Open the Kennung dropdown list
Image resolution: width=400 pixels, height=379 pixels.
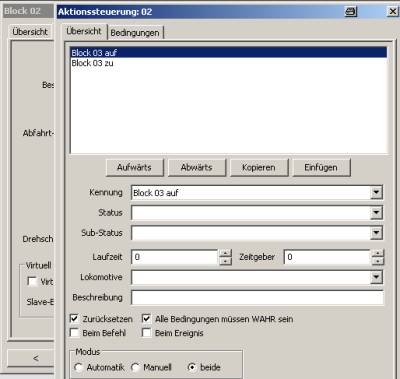pos(376,193)
